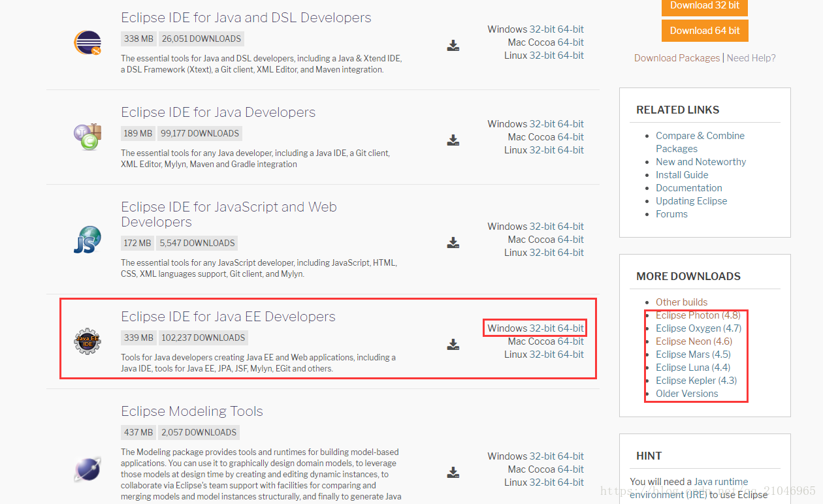823x504 pixels.
Task: Select Linux 32-bit for Java Developers
Action: point(542,150)
